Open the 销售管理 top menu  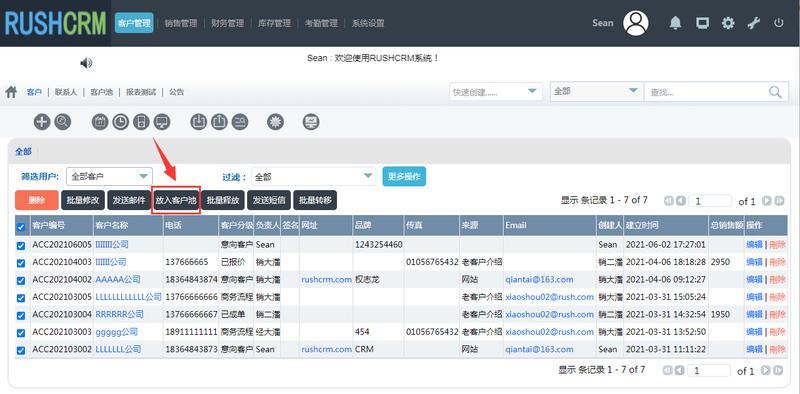(x=181, y=23)
